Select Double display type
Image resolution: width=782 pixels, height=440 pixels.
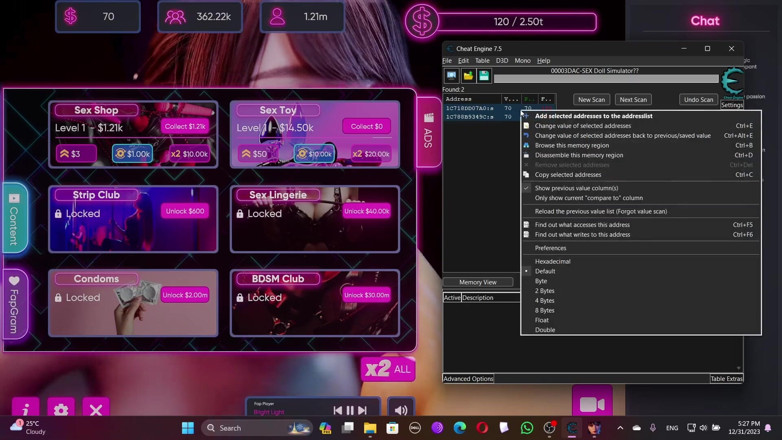641,329
